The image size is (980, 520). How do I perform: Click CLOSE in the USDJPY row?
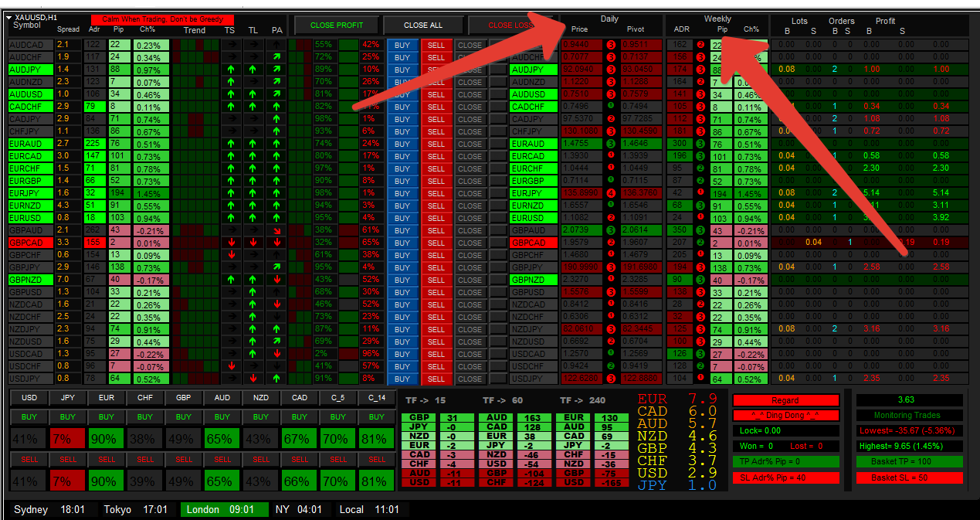point(470,379)
